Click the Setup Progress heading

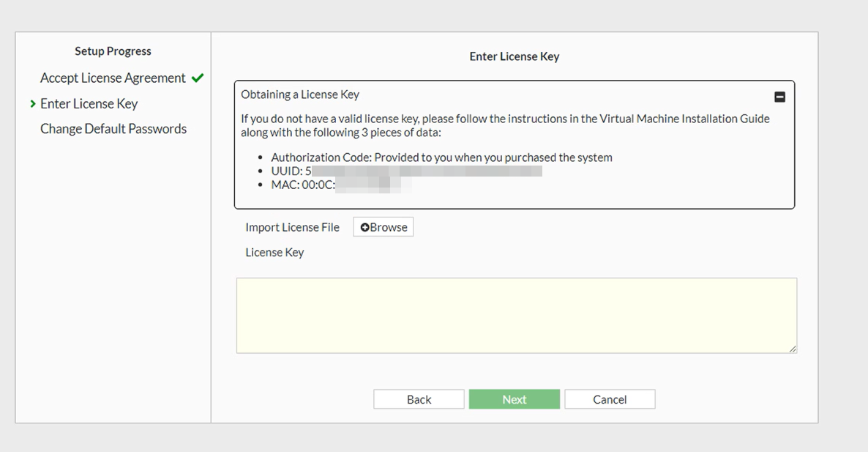pyautogui.click(x=113, y=51)
